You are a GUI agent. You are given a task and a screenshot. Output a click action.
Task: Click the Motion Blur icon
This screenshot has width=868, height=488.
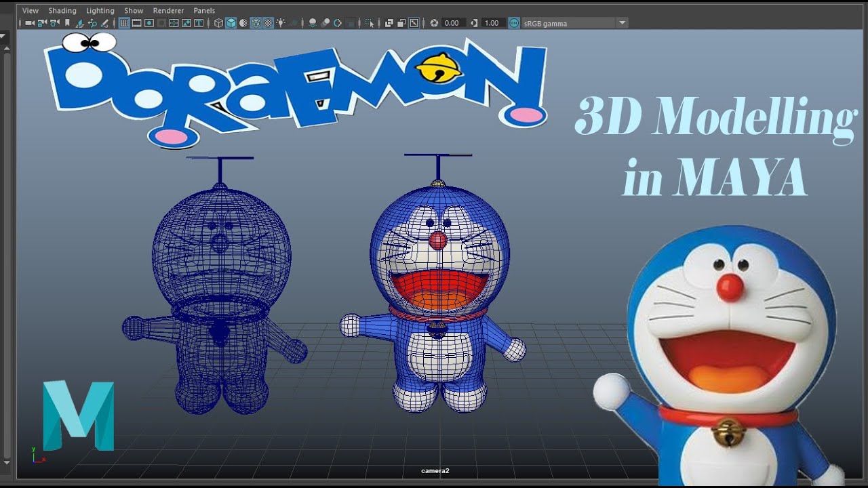coord(325,23)
